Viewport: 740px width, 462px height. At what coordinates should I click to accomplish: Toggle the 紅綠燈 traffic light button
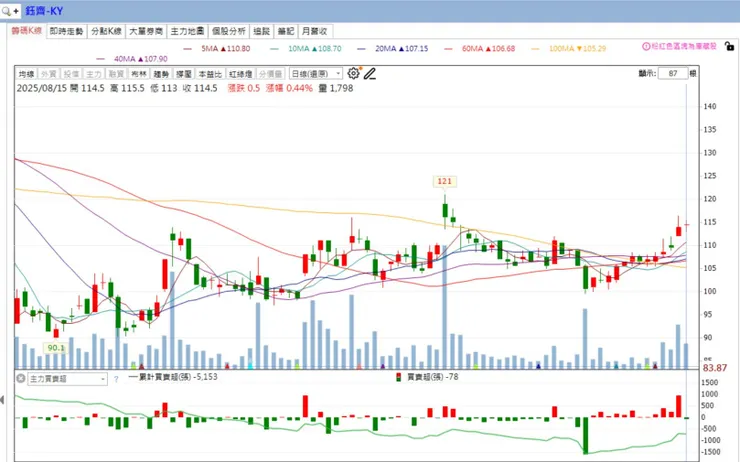[x=241, y=74]
